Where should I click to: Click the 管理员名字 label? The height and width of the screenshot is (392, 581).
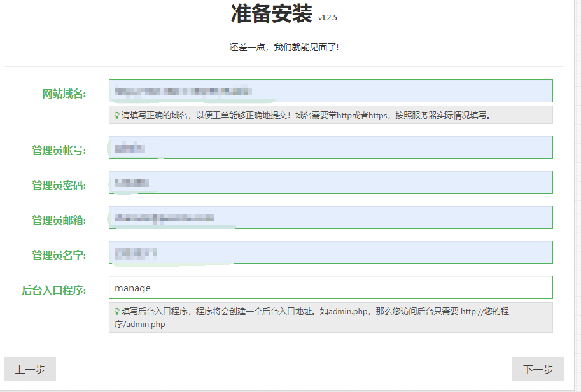coord(59,255)
